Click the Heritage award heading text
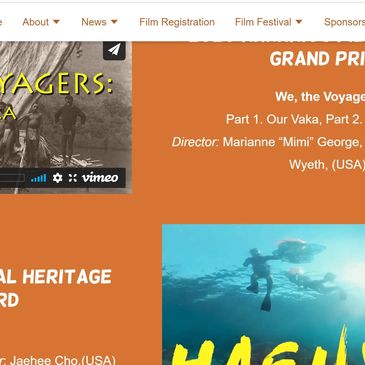The image size is (365, 365). pyautogui.click(x=56, y=288)
